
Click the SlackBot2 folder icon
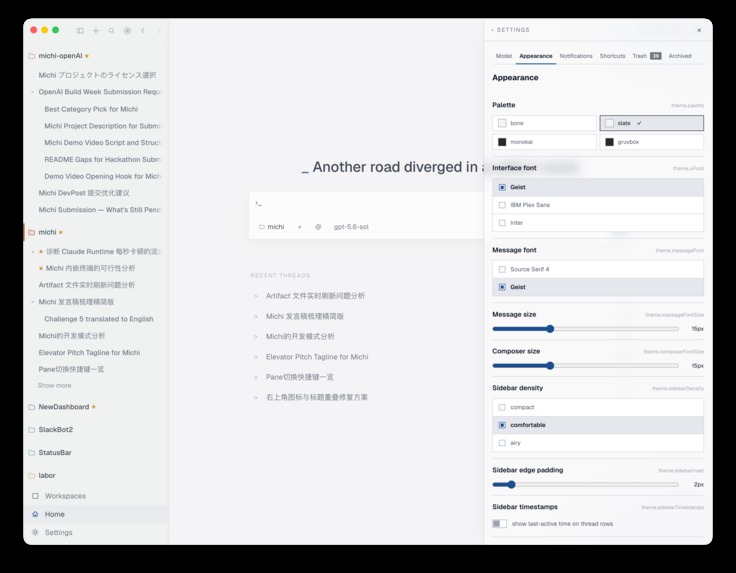point(31,430)
